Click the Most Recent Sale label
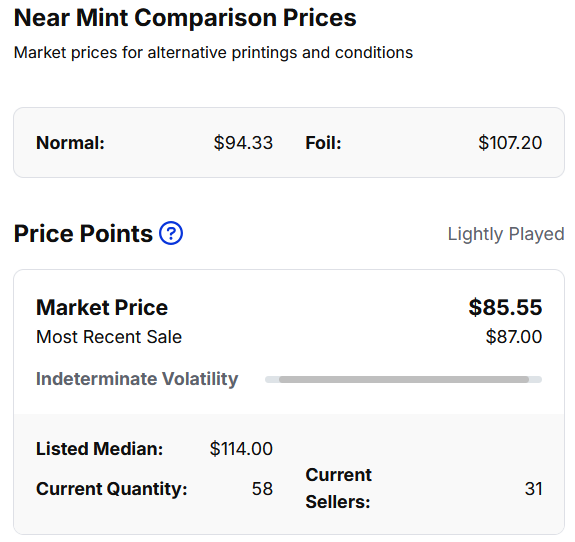Viewport: 575px width, 542px height. tap(109, 337)
